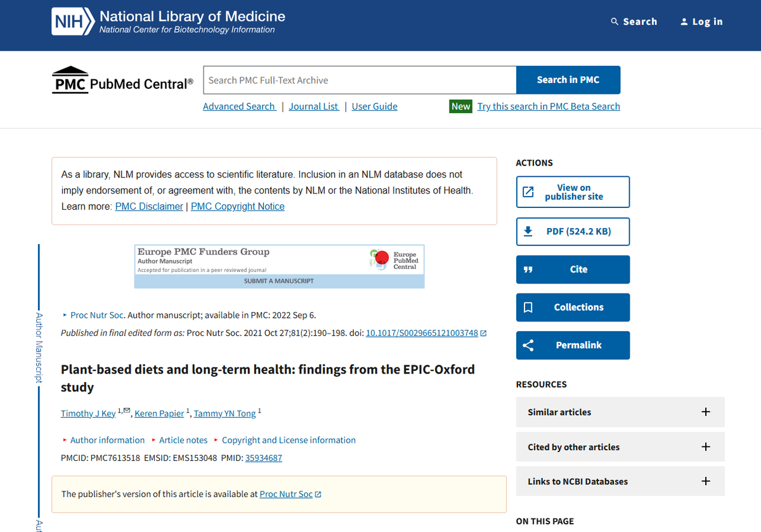Viewport: 761px width, 532px height.
Task: Click the bookmark icon on Collections
Action: (528, 308)
